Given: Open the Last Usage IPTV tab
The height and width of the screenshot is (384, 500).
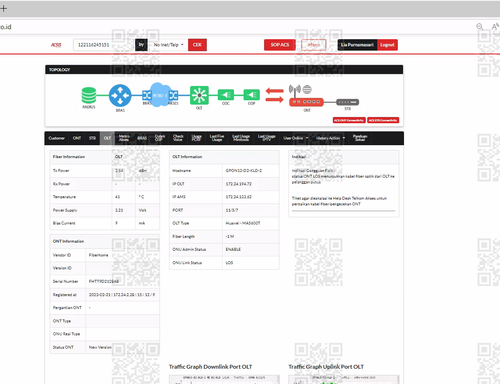Looking at the screenshot, I should (267, 138).
